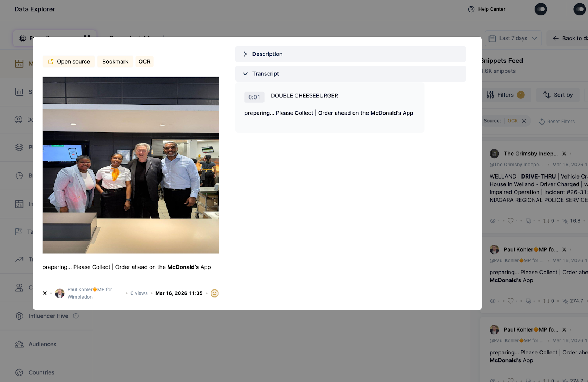Remove the OCR source filter chip
This screenshot has width=588, height=382.
click(x=524, y=121)
